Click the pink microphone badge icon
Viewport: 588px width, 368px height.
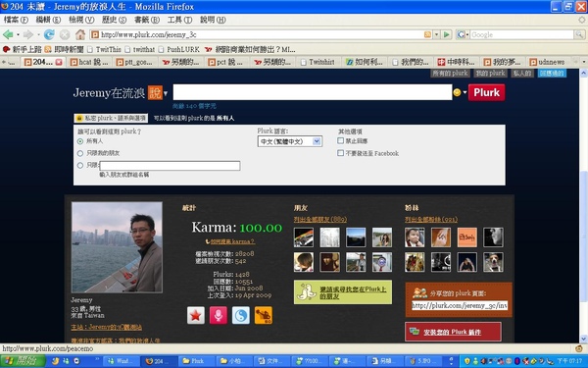click(x=219, y=315)
